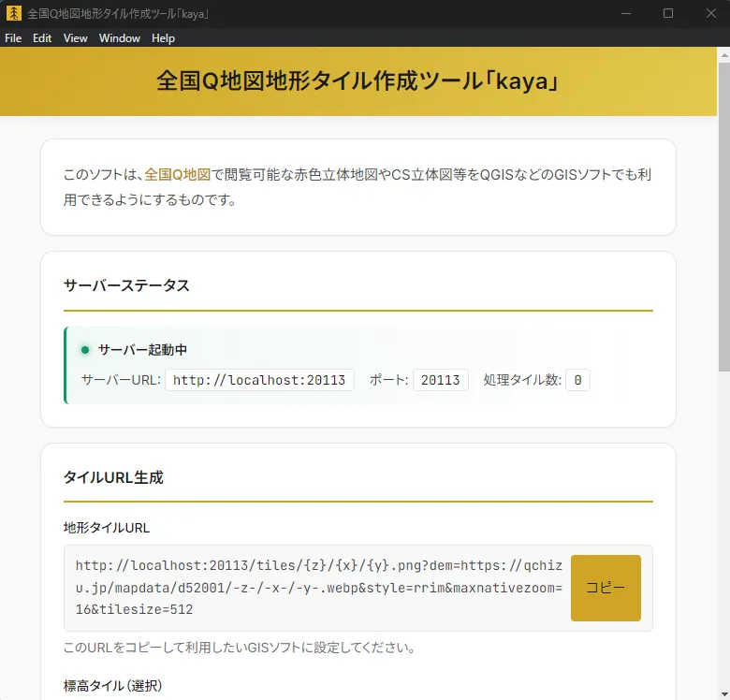This screenshot has width=730, height=700.
Task: Open the Edit menu
Action: click(42, 38)
